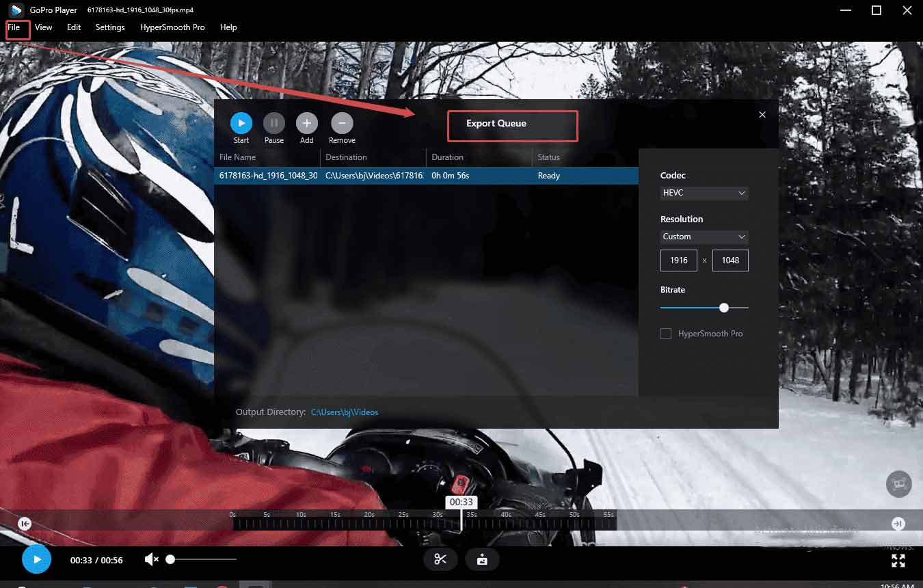923x588 pixels.
Task: Close the Export Queue panel
Action: coord(762,114)
